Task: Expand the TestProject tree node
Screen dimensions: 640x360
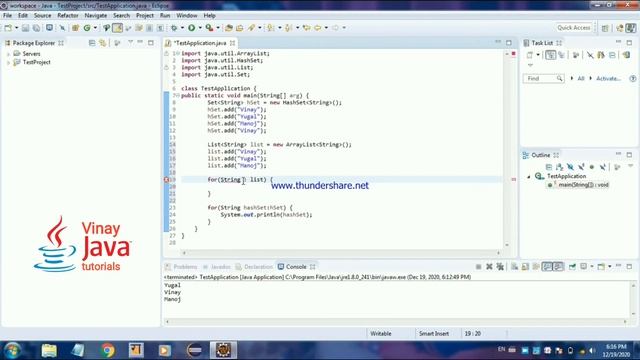Action: pos(8,62)
